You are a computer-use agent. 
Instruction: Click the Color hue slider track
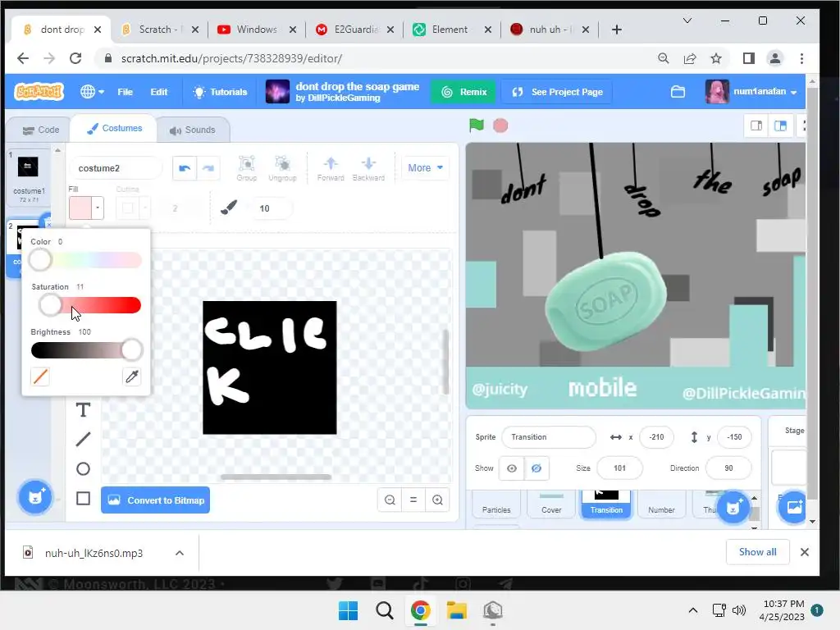[85, 260]
